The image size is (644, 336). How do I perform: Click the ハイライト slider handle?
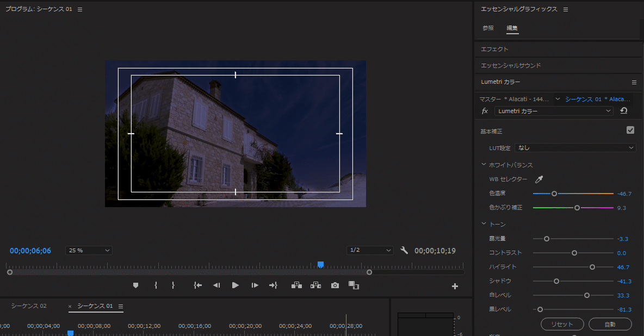coord(592,267)
